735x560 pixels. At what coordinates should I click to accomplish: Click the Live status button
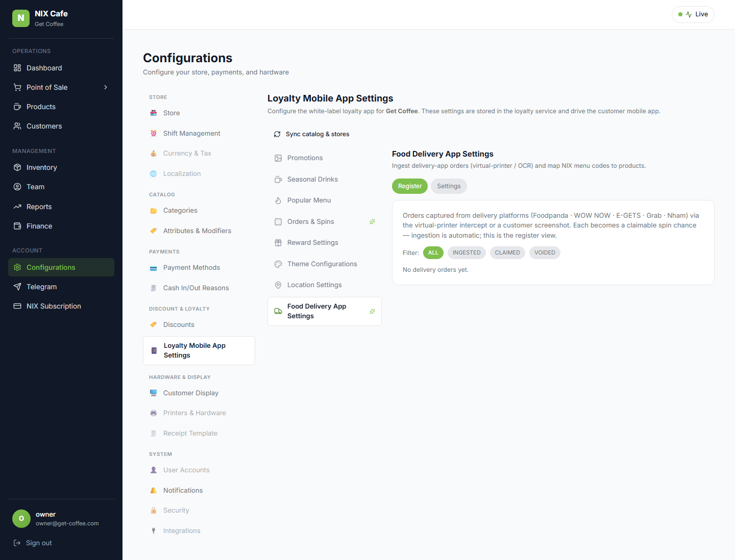point(693,14)
